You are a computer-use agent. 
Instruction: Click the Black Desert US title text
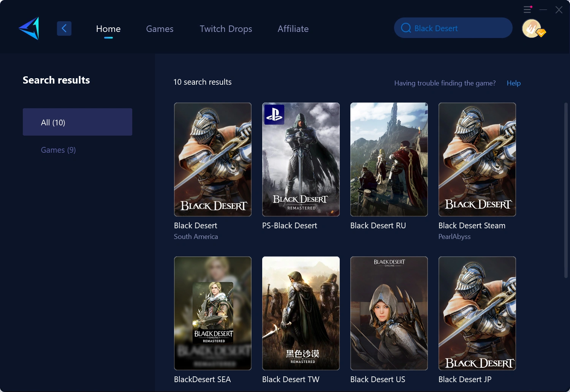pos(378,379)
